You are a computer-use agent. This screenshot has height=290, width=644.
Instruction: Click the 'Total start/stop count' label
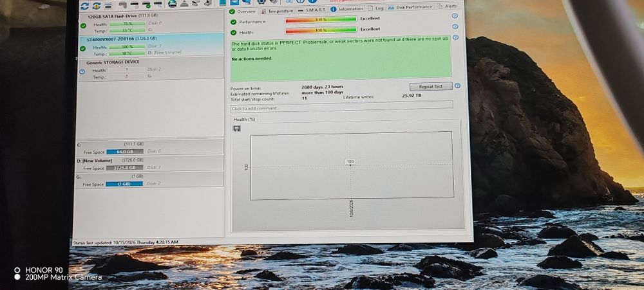(252, 99)
